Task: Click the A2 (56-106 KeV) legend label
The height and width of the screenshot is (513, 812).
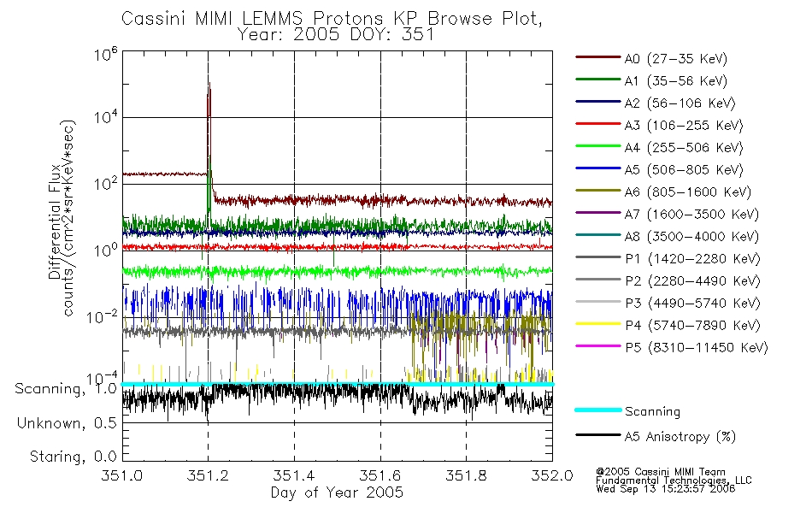Action: tap(680, 103)
